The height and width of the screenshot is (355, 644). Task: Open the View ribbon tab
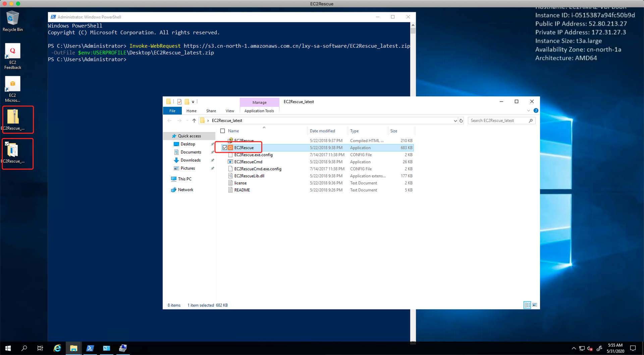(x=230, y=111)
